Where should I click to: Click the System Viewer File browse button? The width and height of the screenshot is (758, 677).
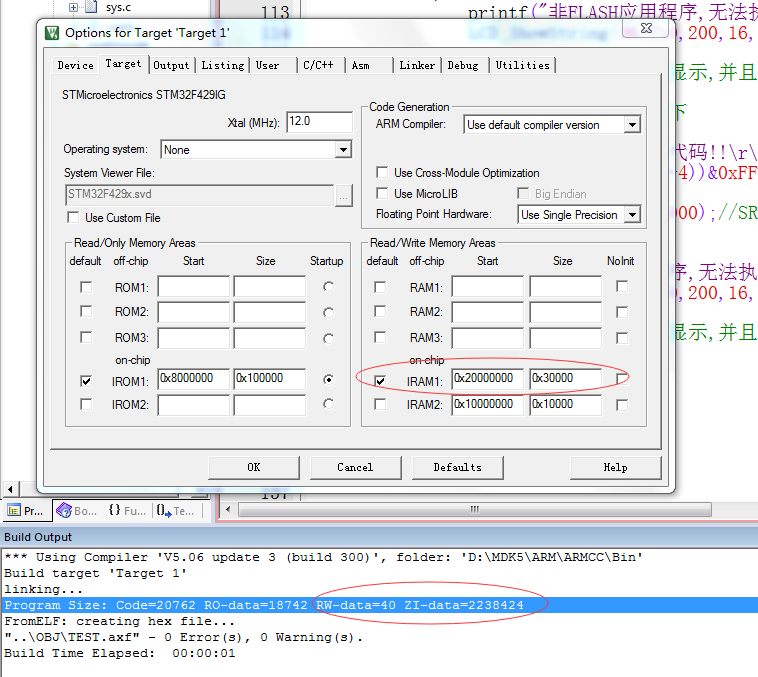pyautogui.click(x=344, y=195)
